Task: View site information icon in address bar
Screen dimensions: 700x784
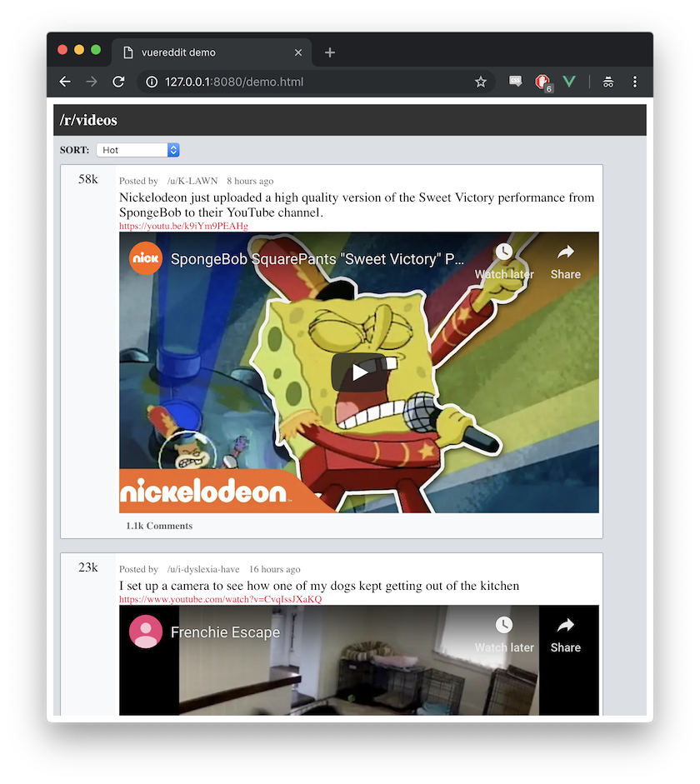Action: [x=152, y=82]
